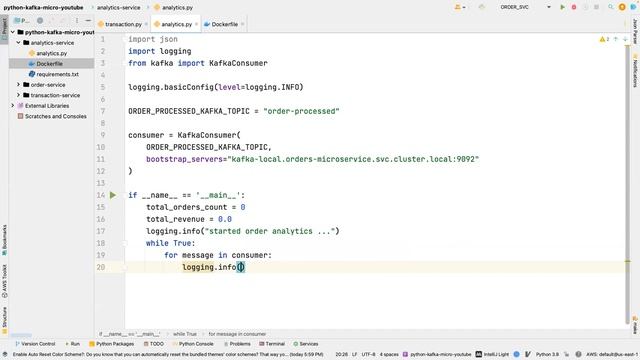This screenshot has width=640, height=360.
Task: Click the Enable Auto Reset Color Scheme notification
Action: tap(168, 354)
